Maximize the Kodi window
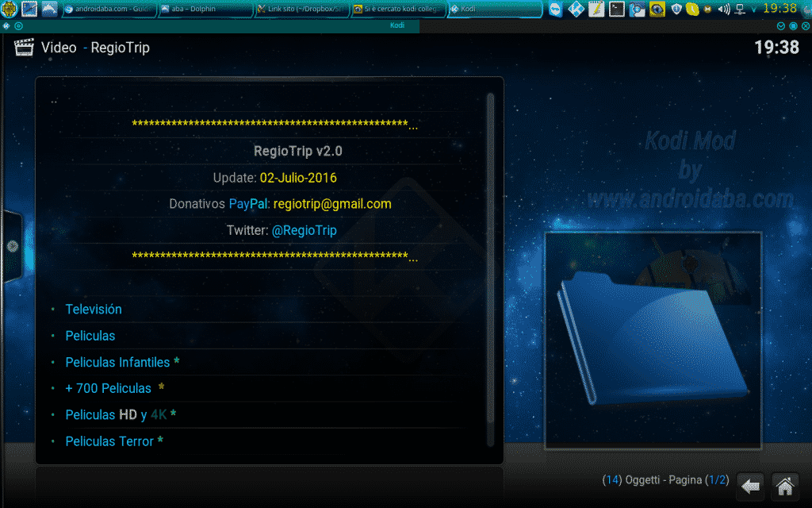812x508 pixels. (793, 25)
